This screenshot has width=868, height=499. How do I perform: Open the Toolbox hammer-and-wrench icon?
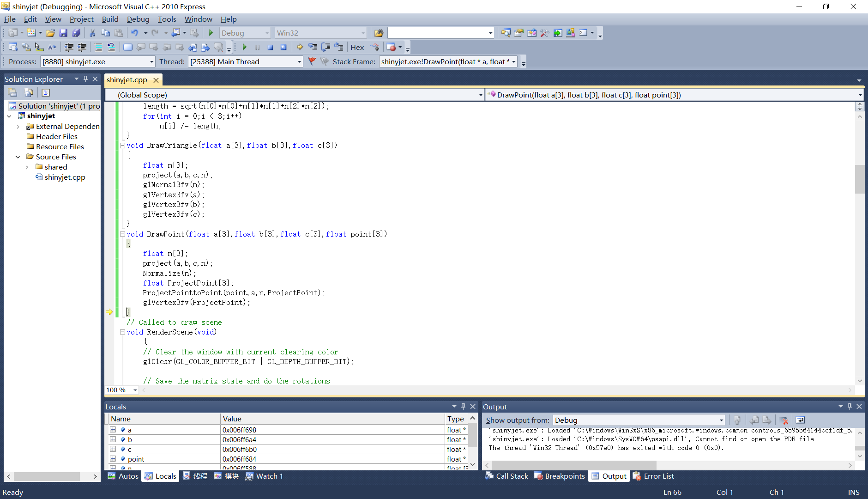[545, 33]
